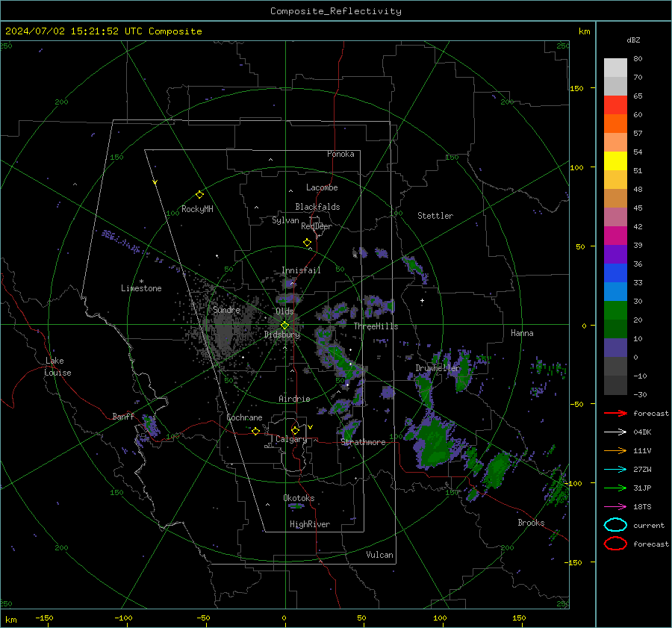This screenshot has height=628, width=672.
Task: Click the green echo cell beside Drumheller
Action: [x=464, y=373]
